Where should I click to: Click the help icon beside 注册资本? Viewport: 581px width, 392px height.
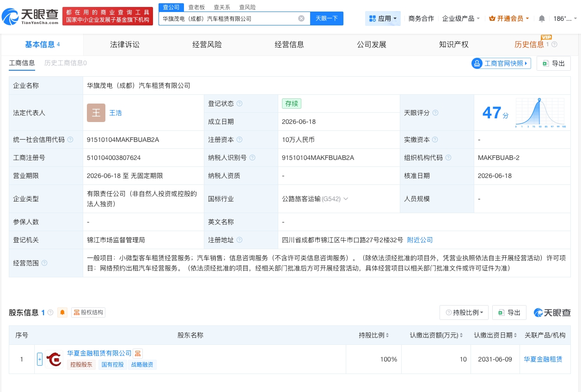click(239, 140)
